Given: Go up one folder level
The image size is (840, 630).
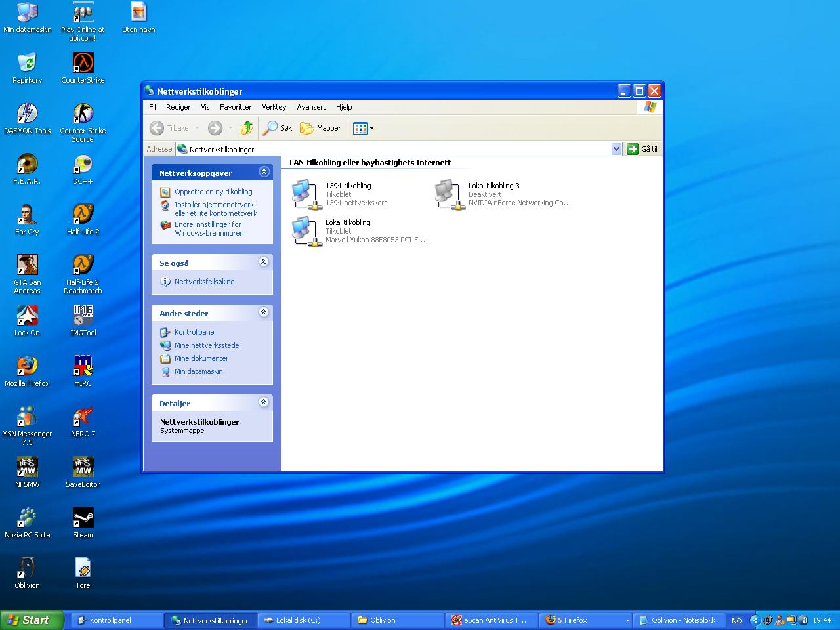Looking at the screenshot, I should click(247, 128).
